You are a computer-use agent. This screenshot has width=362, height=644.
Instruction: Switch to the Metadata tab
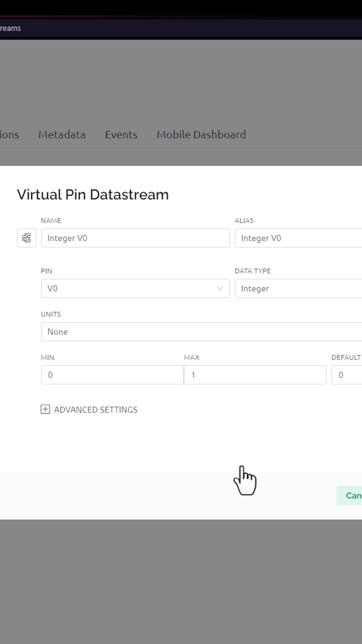[62, 135]
